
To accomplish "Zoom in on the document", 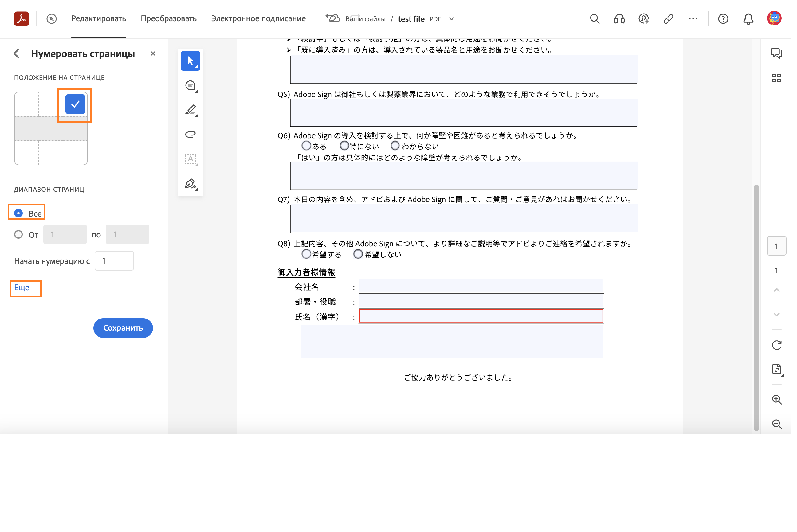I will coord(777,400).
